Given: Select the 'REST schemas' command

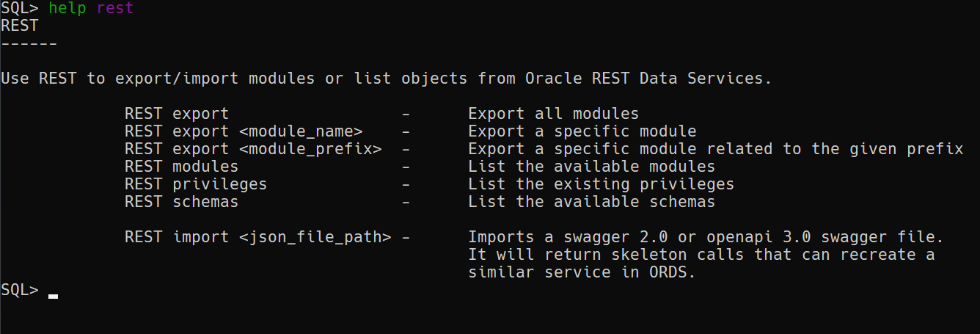Looking at the screenshot, I should pos(182,202).
